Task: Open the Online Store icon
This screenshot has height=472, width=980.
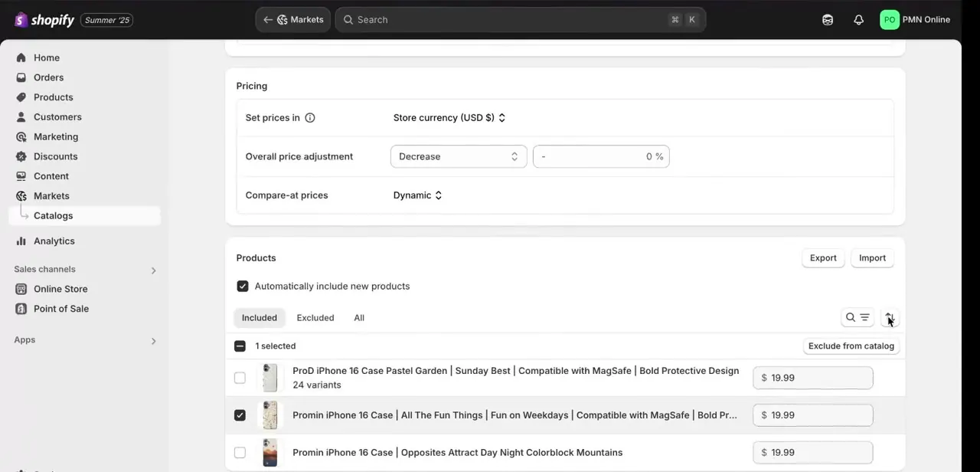Action: [x=21, y=289]
